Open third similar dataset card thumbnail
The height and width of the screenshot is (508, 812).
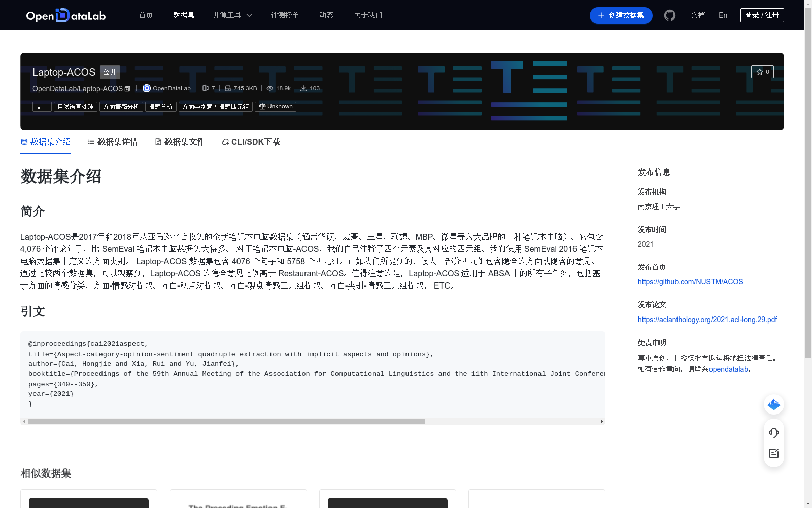point(388,503)
